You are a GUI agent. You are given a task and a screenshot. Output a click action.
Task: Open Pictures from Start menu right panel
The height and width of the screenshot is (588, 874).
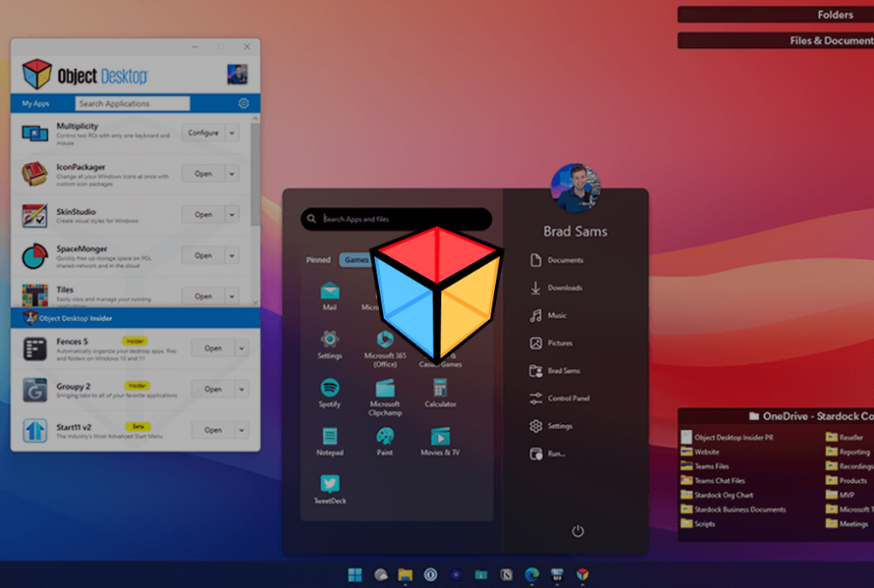(551, 343)
